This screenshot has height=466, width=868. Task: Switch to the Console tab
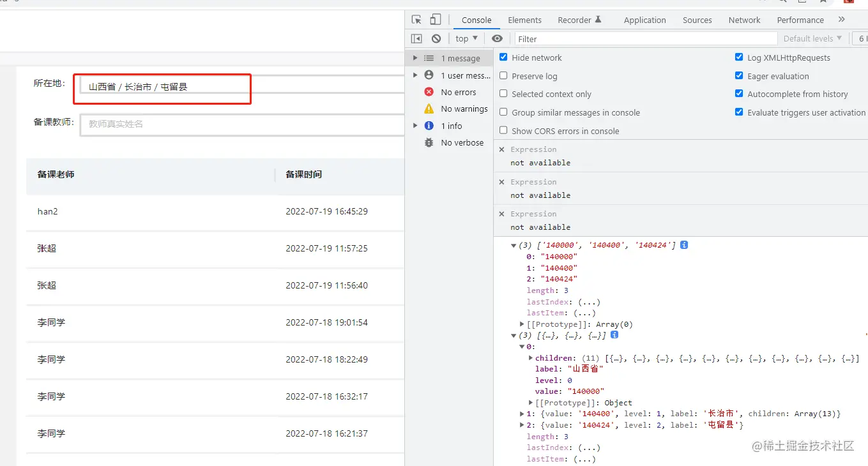[x=476, y=20]
